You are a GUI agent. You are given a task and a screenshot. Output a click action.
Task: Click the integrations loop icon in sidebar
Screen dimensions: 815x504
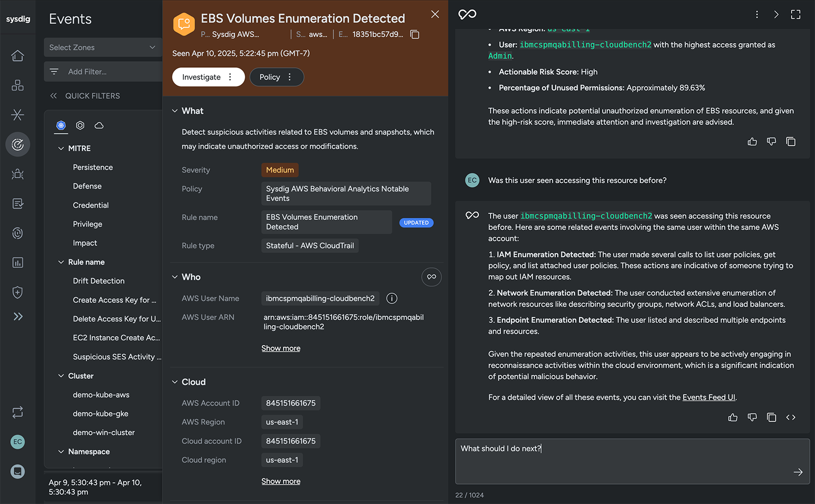[18, 412]
